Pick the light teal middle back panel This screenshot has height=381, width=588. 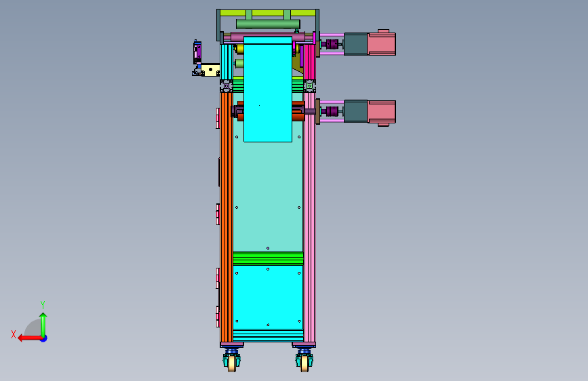pos(268,195)
